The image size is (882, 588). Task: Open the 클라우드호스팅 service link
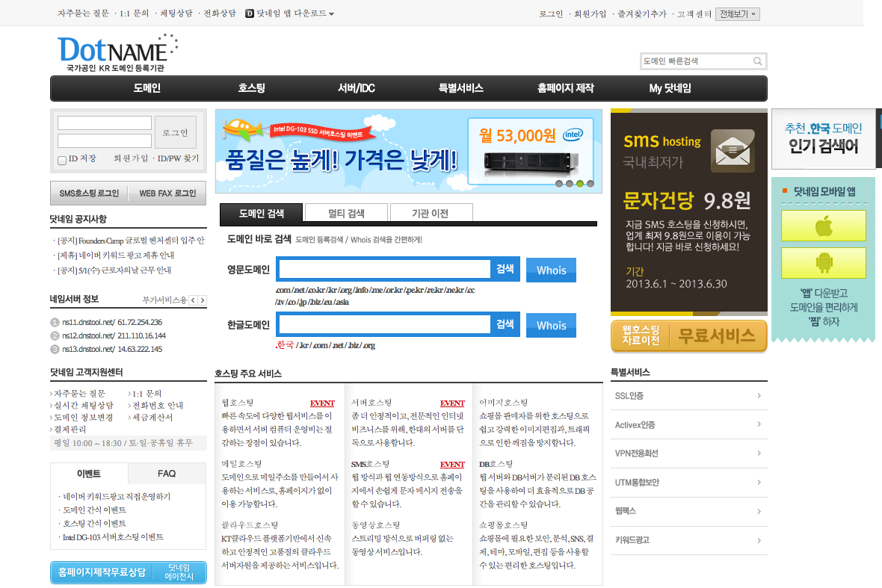[x=250, y=525]
